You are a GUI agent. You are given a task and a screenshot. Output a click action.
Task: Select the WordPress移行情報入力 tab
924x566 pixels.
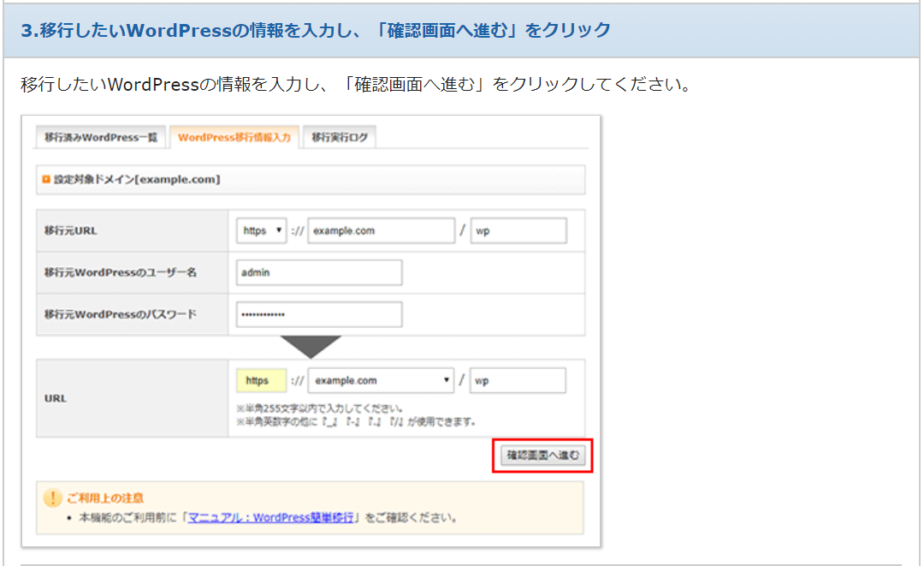tap(234, 137)
